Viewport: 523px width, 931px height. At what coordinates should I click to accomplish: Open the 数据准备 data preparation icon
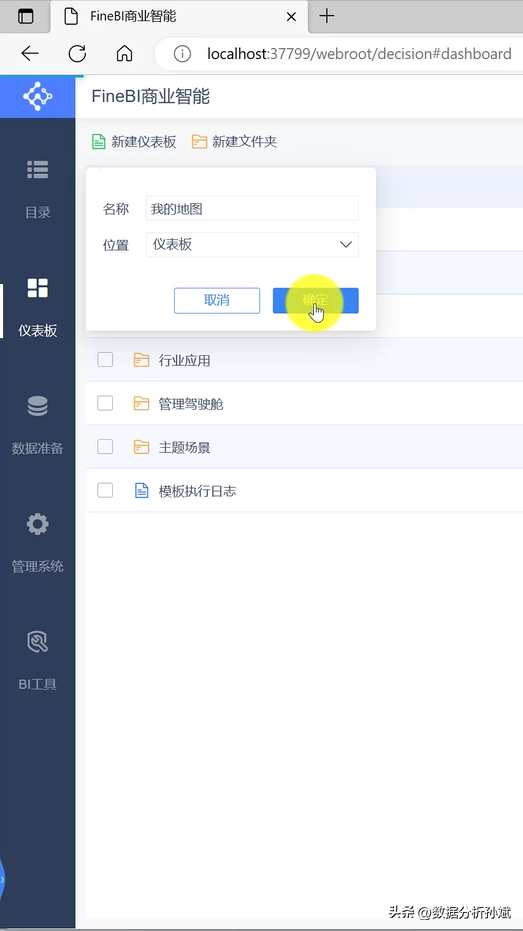tap(37, 406)
